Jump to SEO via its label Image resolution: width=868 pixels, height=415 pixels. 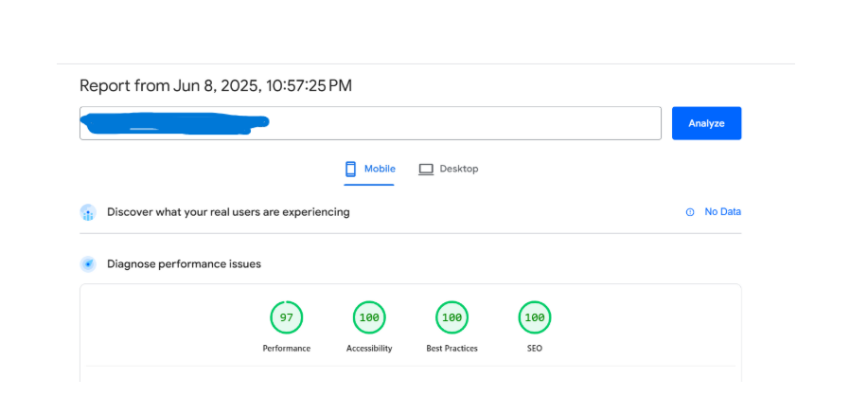pyautogui.click(x=534, y=349)
